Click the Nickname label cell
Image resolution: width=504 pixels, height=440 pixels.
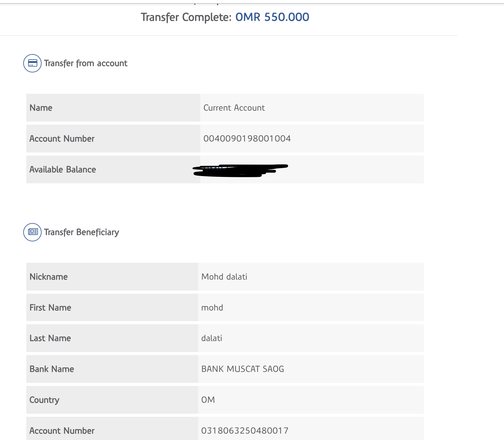click(49, 277)
